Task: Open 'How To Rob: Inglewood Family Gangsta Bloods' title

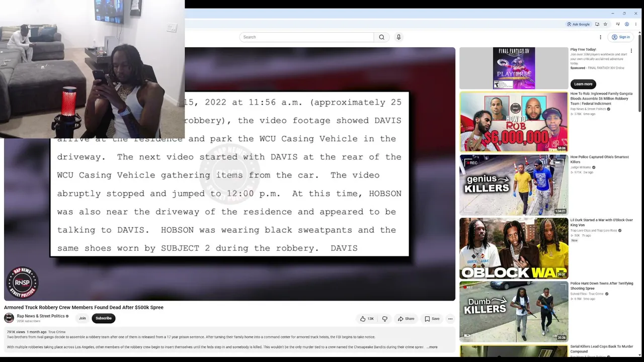Action: click(601, 99)
